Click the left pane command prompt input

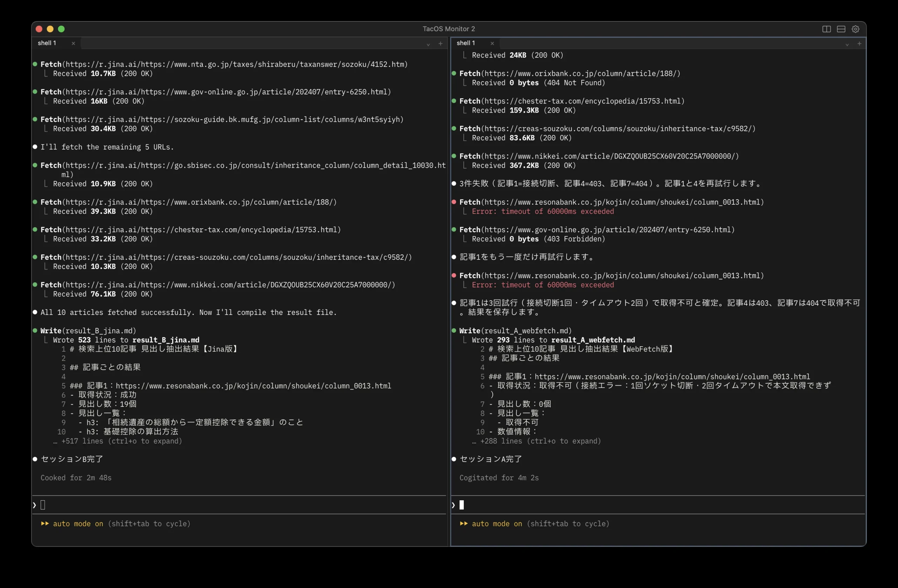pyautogui.click(x=239, y=505)
